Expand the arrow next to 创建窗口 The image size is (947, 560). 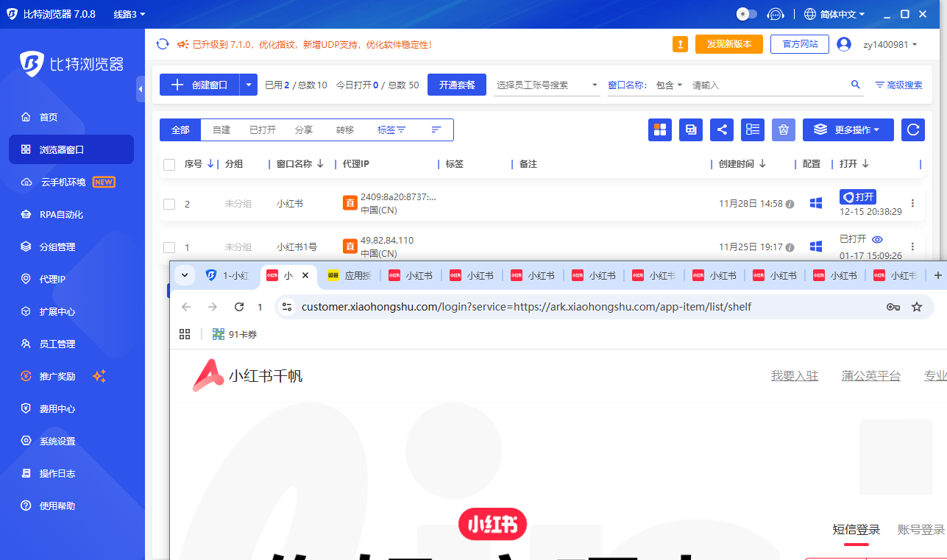coord(249,85)
